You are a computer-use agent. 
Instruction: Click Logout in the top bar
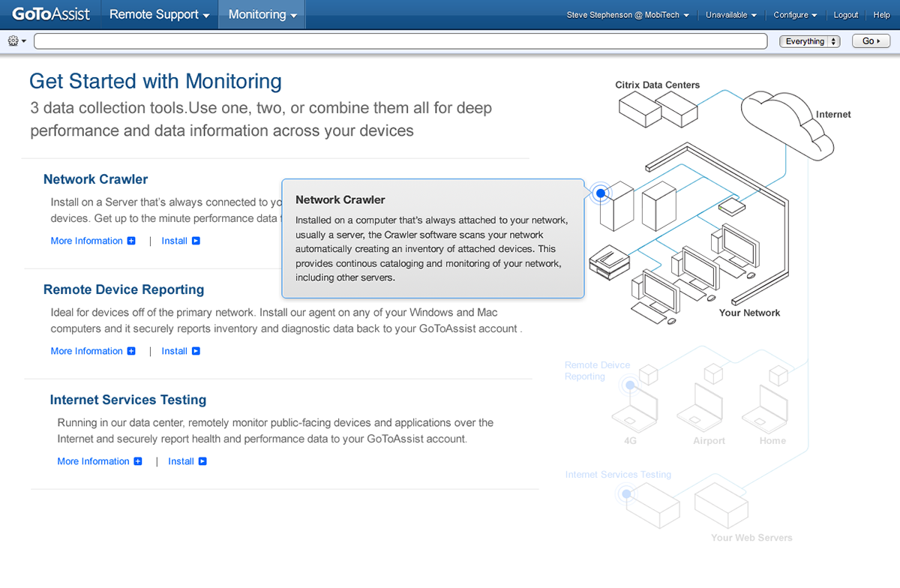pos(846,15)
